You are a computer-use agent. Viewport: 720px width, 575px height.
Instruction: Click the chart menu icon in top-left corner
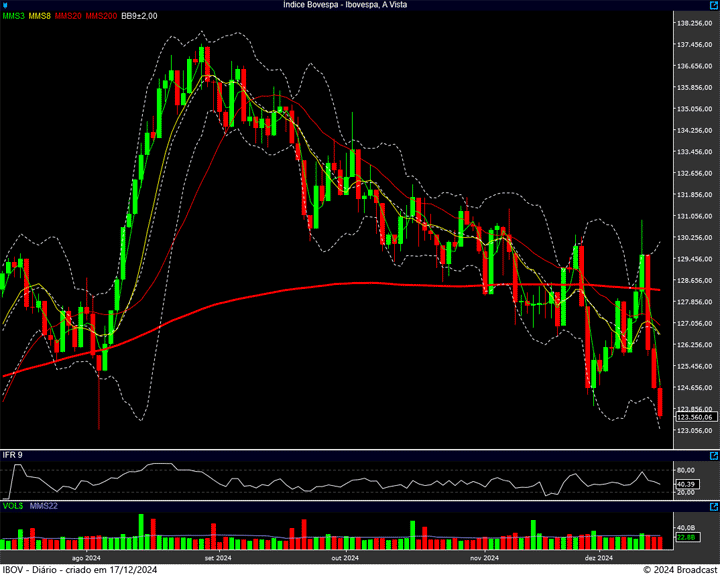5,5
